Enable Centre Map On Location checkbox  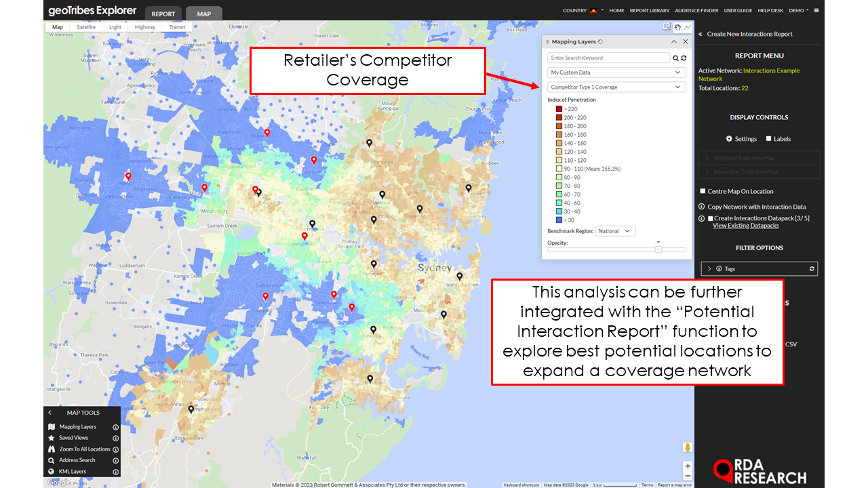pos(703,191)
